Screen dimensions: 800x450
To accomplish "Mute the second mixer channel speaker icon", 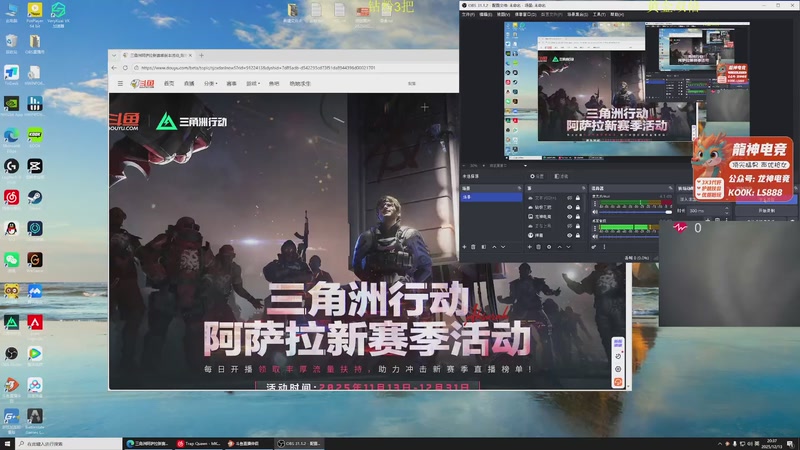I will tap(595, 237).
